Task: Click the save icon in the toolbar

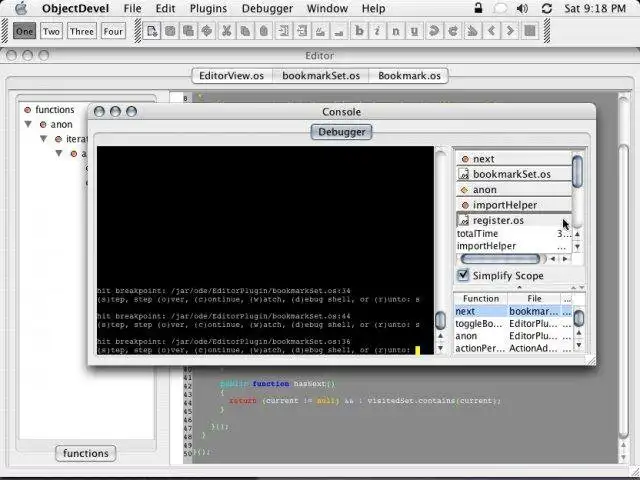Action: [170, 31]
